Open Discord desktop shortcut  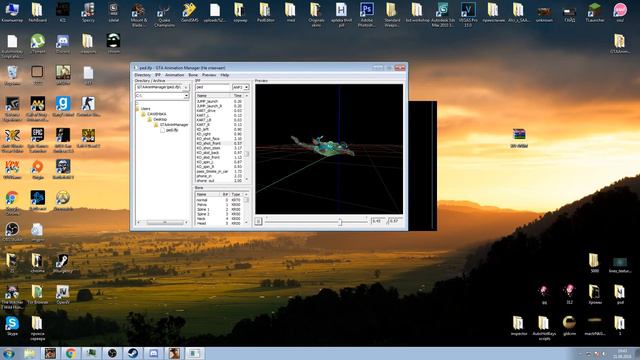63,44
